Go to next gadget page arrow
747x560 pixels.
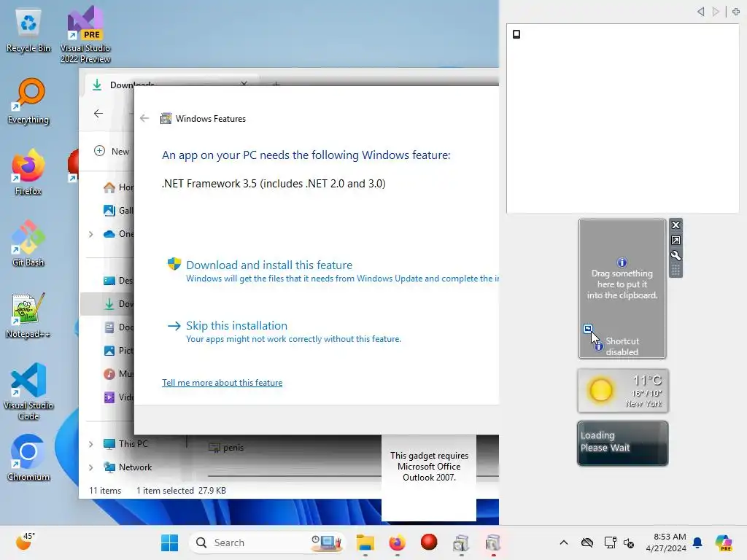[716, 12]
